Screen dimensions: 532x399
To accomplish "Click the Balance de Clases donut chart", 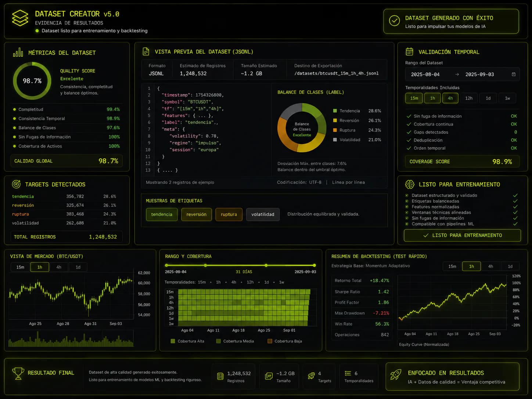I will 302,128.
